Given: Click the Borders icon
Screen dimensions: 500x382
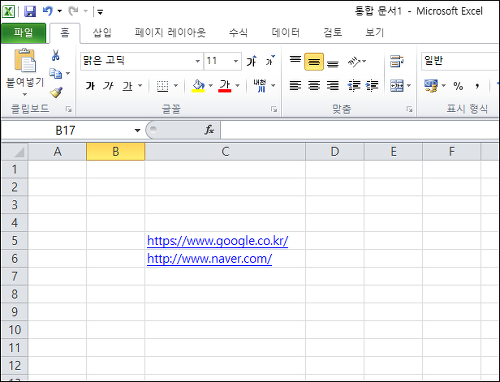Looking at the screenshot, I should click(x=162, y=86).
